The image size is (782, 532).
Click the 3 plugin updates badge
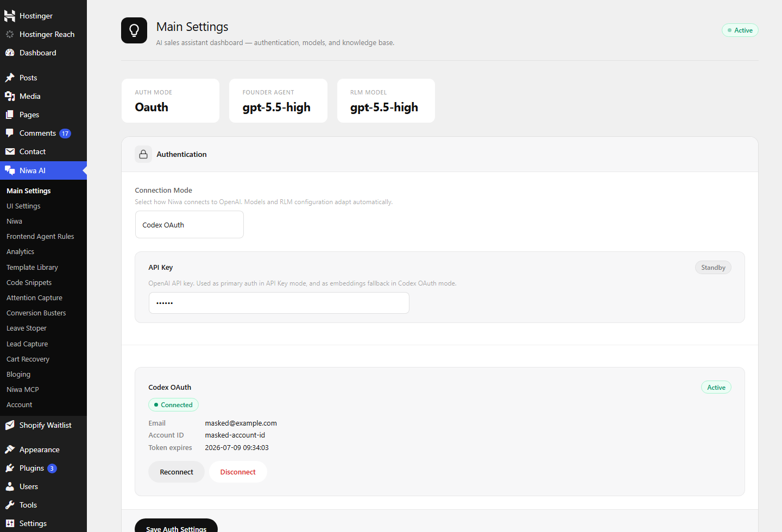(x=52, y=468)
